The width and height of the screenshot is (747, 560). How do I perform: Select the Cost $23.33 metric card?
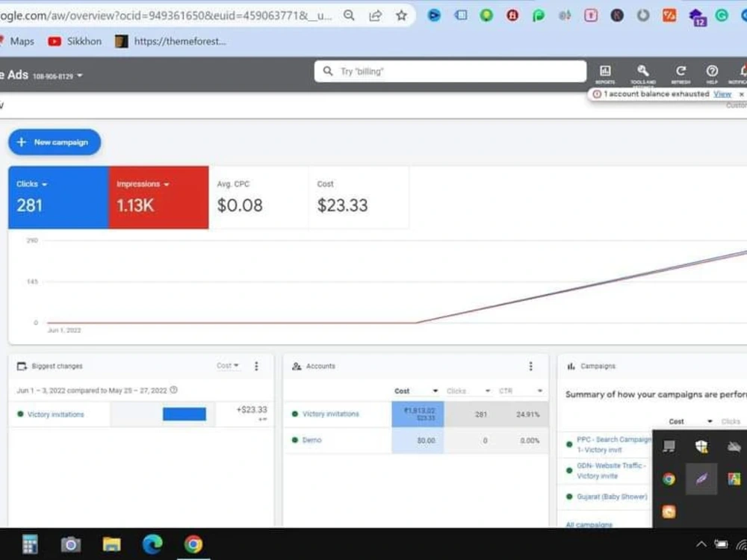pos(359,197)
